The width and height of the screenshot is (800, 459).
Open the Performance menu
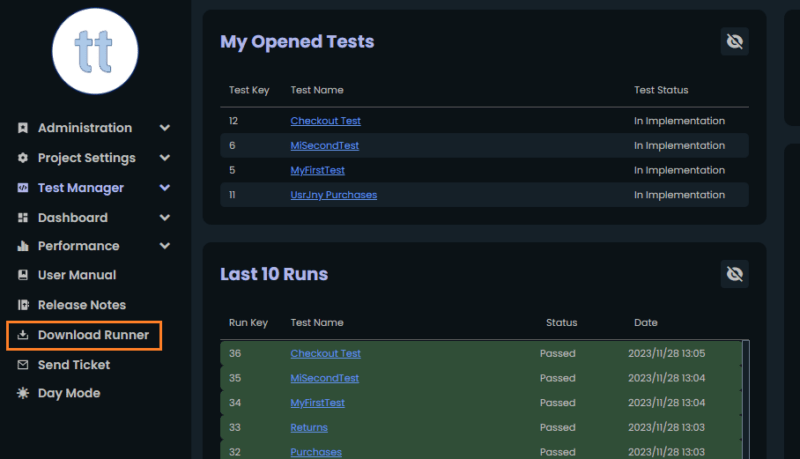coord(79,246)
